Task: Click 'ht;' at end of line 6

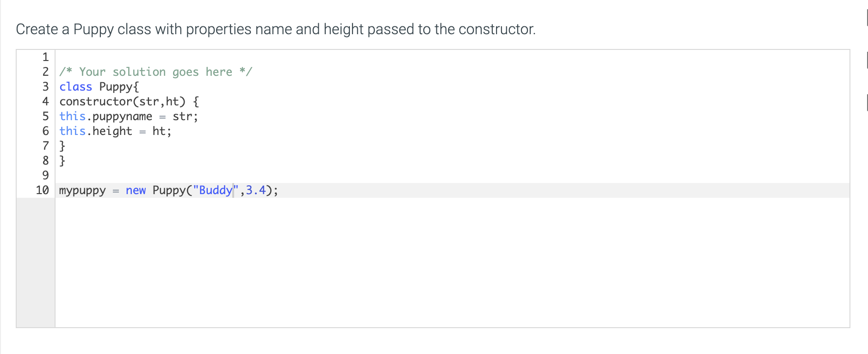Action: tap(162, 131)
